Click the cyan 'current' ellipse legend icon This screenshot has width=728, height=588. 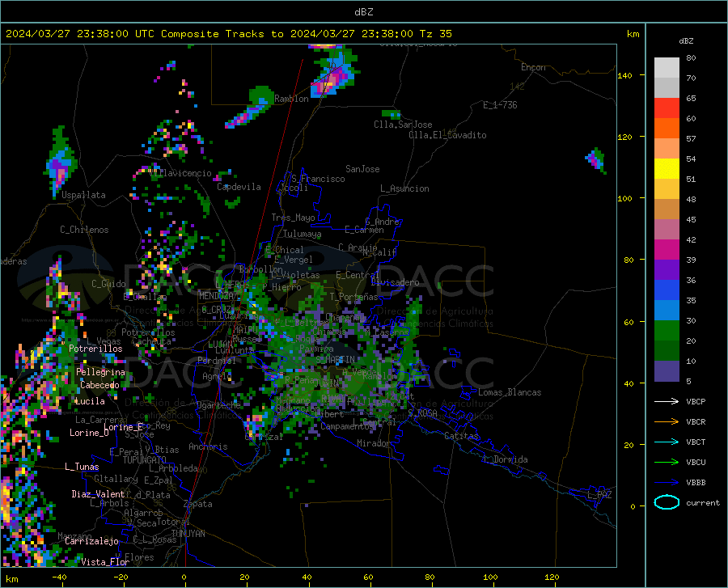tap(667, 502)
